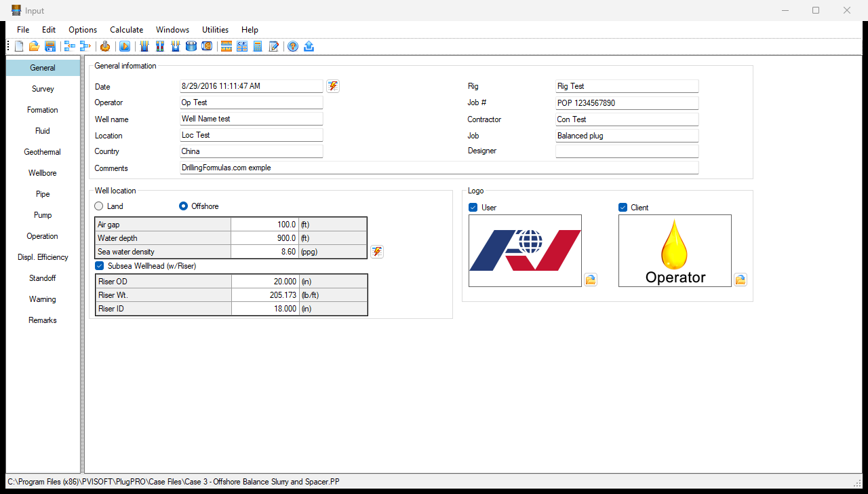Toggle Subsea Wellhead (w/Riser) checkbox

tap(100, 266)
